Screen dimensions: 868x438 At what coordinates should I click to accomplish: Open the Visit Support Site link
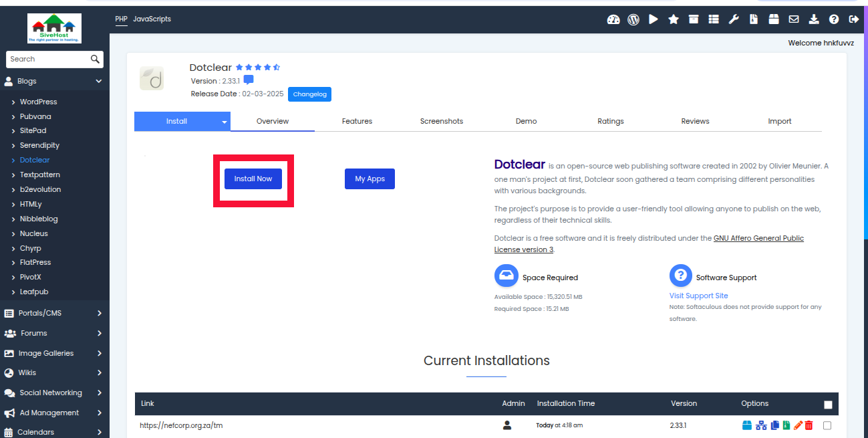point(698,296)
